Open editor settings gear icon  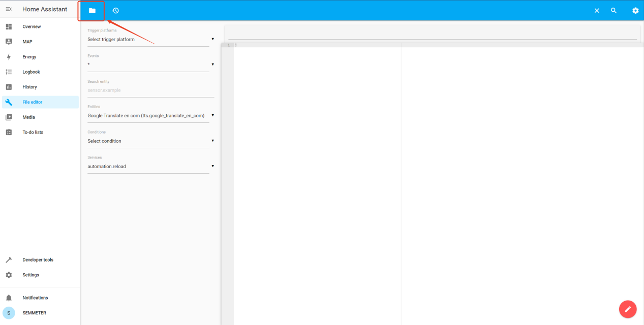[635, 11]
